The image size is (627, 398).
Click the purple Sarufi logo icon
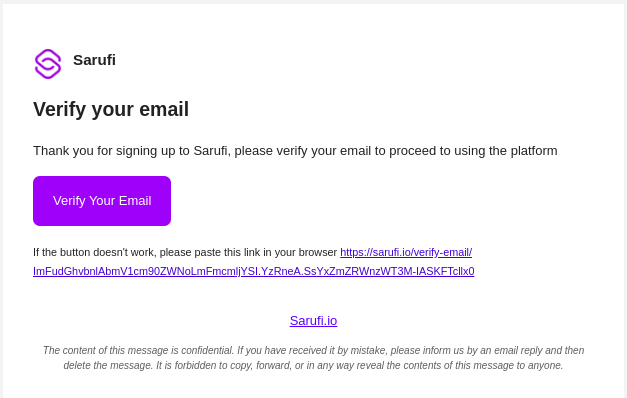click(48, 64)
